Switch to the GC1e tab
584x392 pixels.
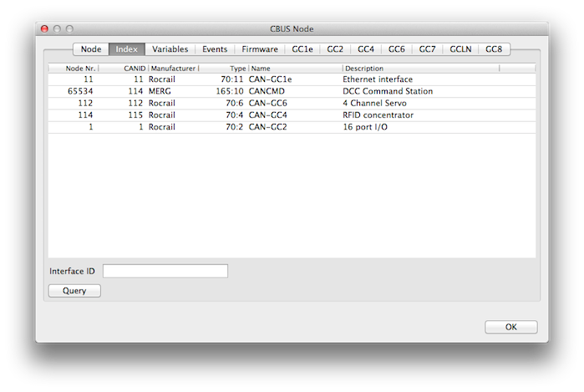pos(303,49)
